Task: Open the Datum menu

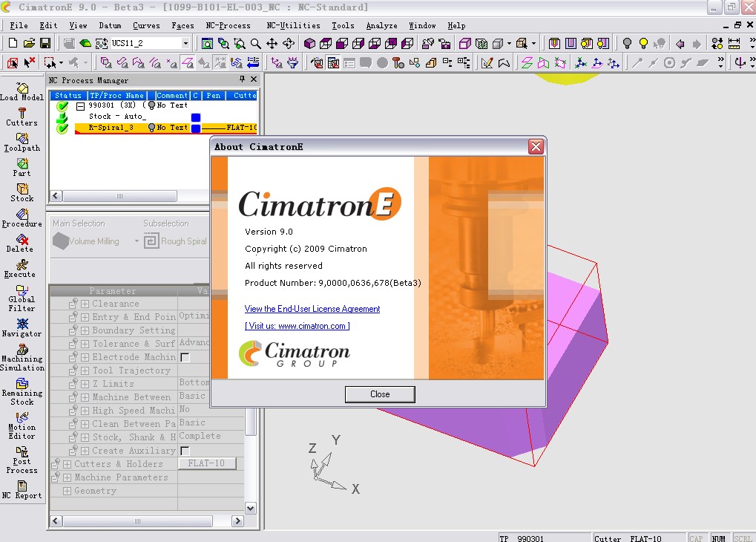Action: click(110, 25)
